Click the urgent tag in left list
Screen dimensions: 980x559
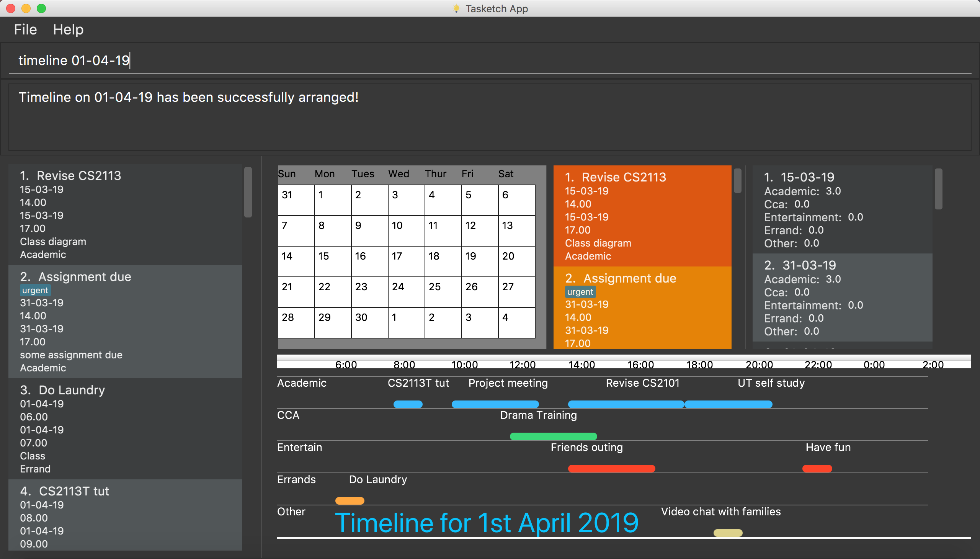tap(35, 290)
